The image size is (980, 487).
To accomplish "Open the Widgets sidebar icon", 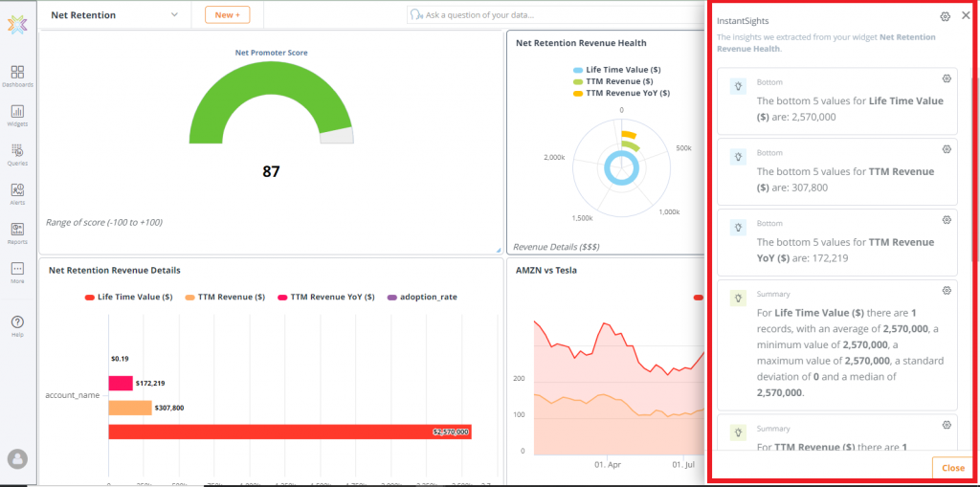I will click(x=17, y=115).
